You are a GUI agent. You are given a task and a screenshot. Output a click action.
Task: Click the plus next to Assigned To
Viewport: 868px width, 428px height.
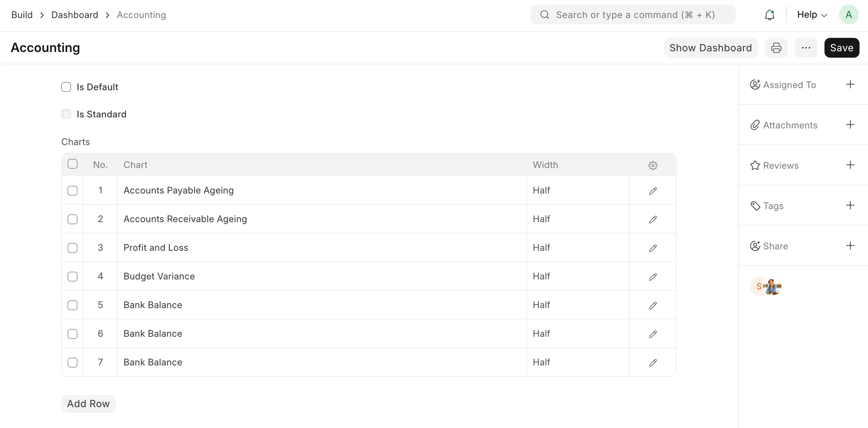pyautogui.click(x=850, y=85)
